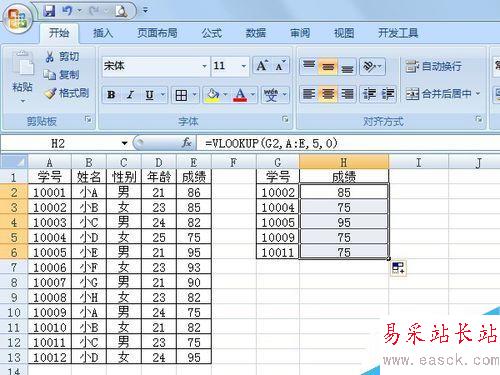Open print preview from quick access toolbar
Screen dimensions: 500x375
121,11
